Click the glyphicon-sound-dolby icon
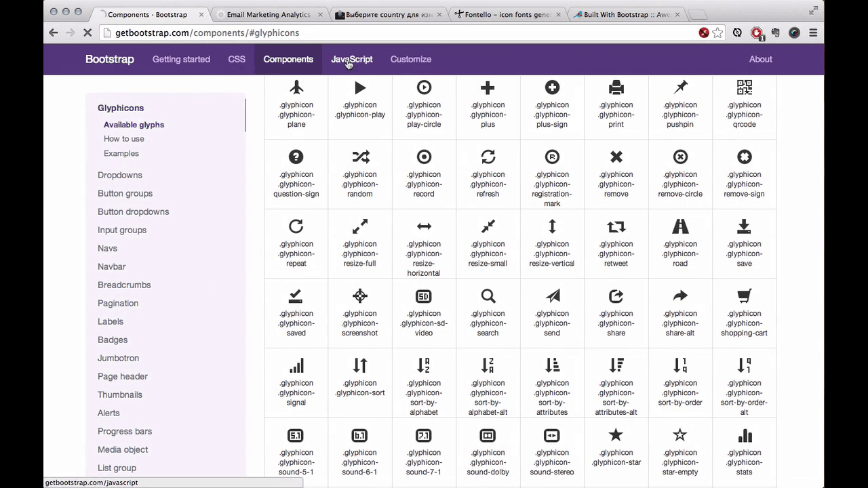The width and height of the screenshot is (868, 488). point(488,435)
